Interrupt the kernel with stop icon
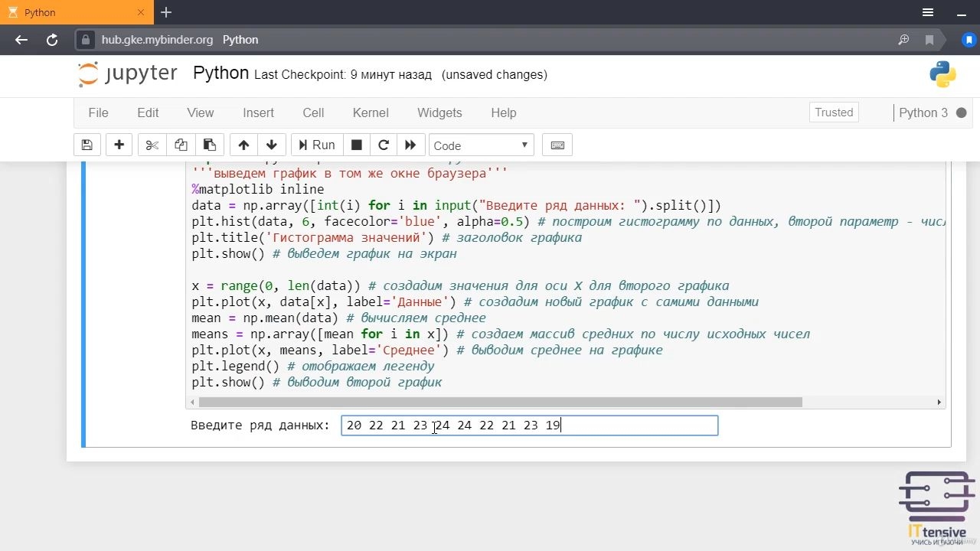The image size is (980, 551). click(x=356, y=145)
